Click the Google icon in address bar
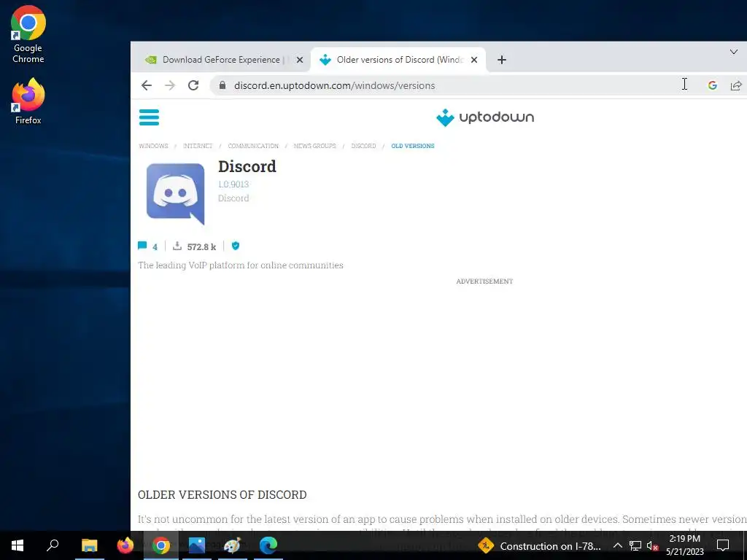This screenshot has width=747, height=560. pyautogui.click(x=712, y=85)
